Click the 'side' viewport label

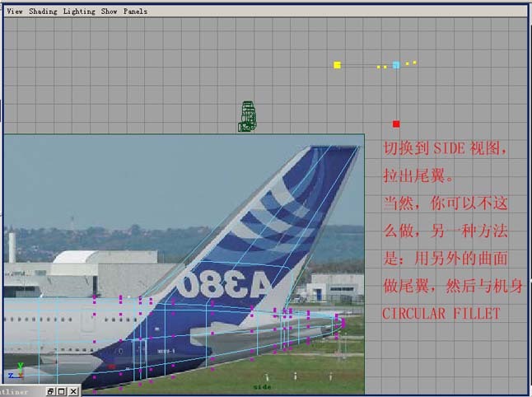(x=262, y=387)
